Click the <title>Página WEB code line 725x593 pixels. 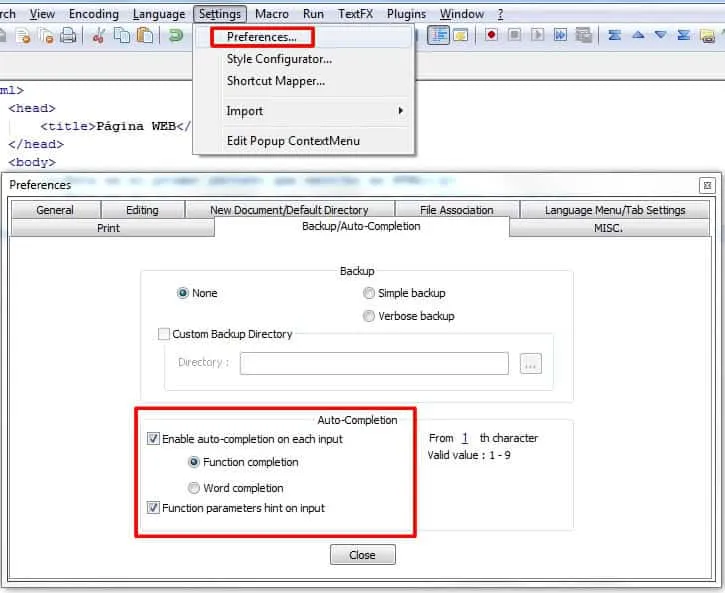coord(116,126)
